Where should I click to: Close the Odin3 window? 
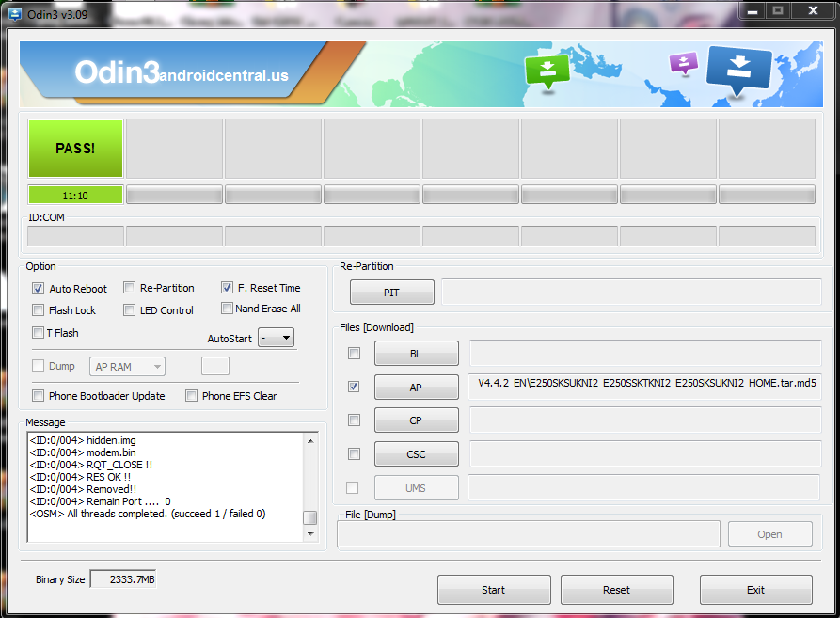click(x=813, y=11)
